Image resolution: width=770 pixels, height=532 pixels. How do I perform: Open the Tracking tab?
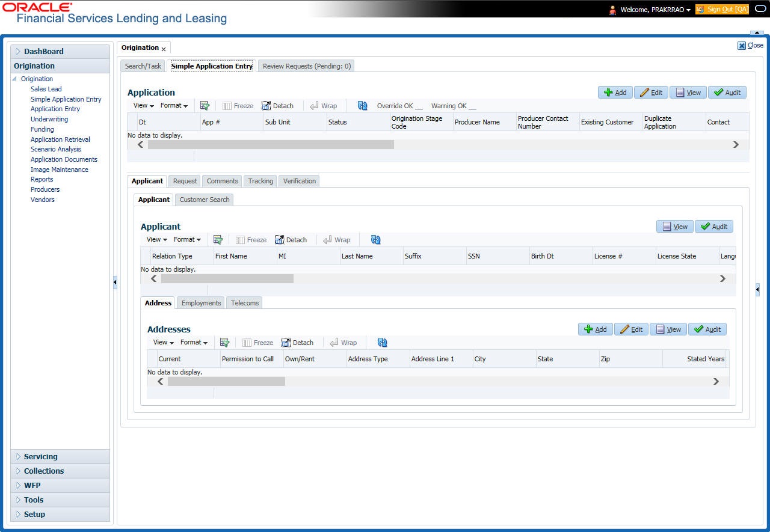click(260, 181)
